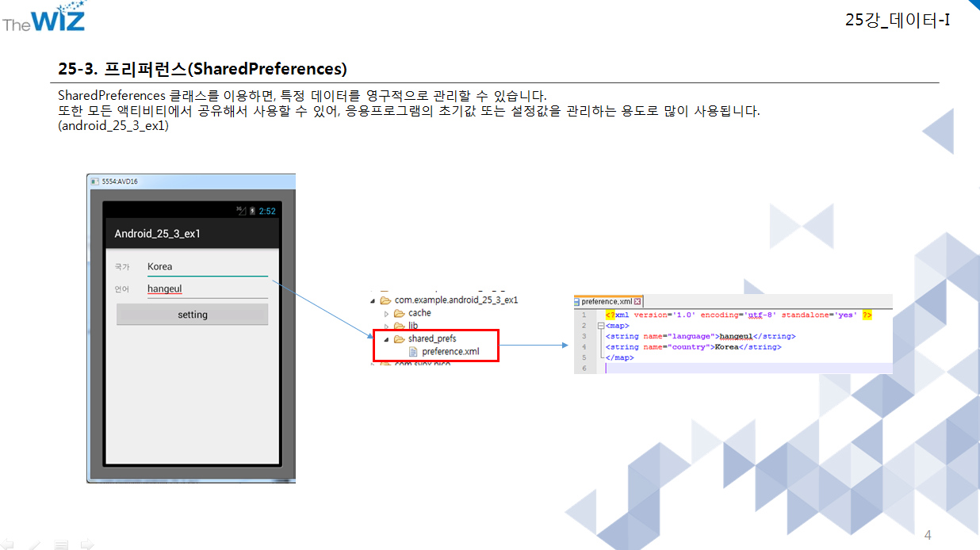Click the emulator clock showing 2:52
This screenshot has height=550, width=980.
coord(267,211)
